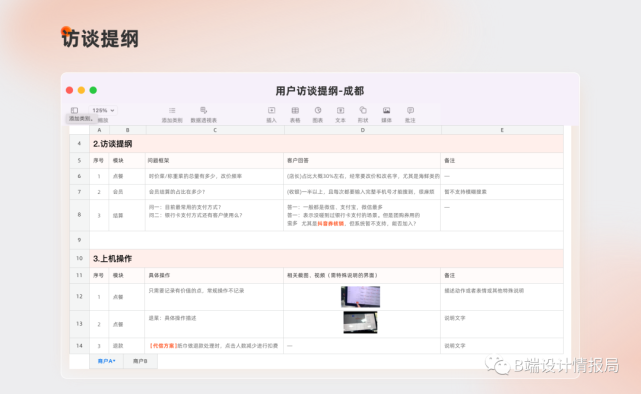Select row 10 header
641x394 pixels.
coord(79,258)
